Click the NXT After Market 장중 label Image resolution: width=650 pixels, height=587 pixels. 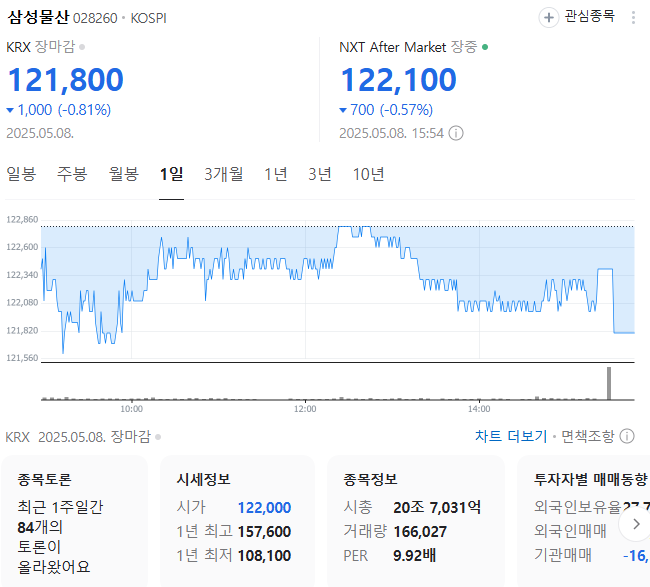(408, 47)
